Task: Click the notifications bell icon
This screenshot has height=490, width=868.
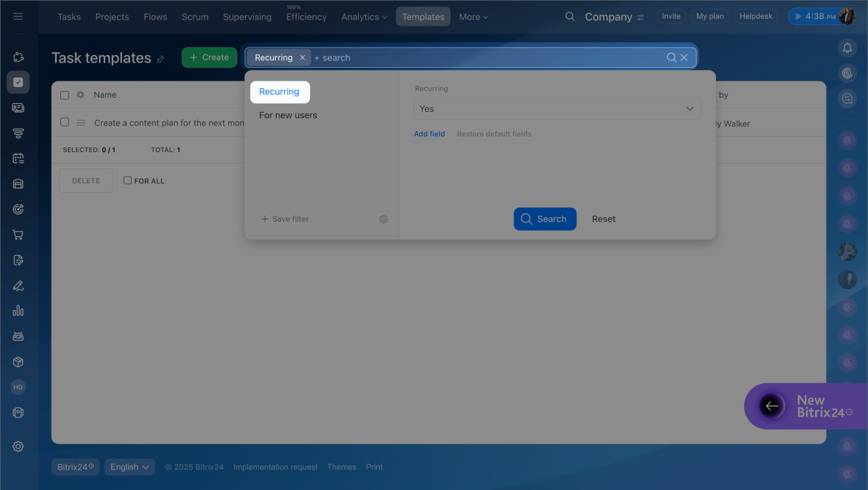Action: tap(847, 48)
